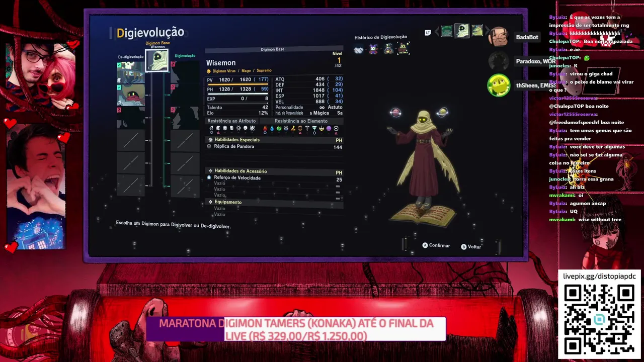This screenshot has height=362, width=644.
Task: Toggle the green check on the top De-digievolução portrait
Action: pos(119,65)
